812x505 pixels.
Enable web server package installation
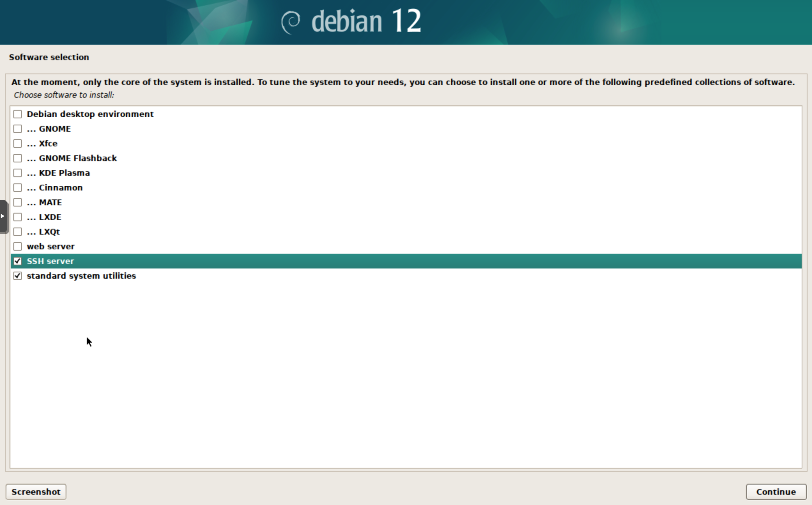tap(18, 245)
